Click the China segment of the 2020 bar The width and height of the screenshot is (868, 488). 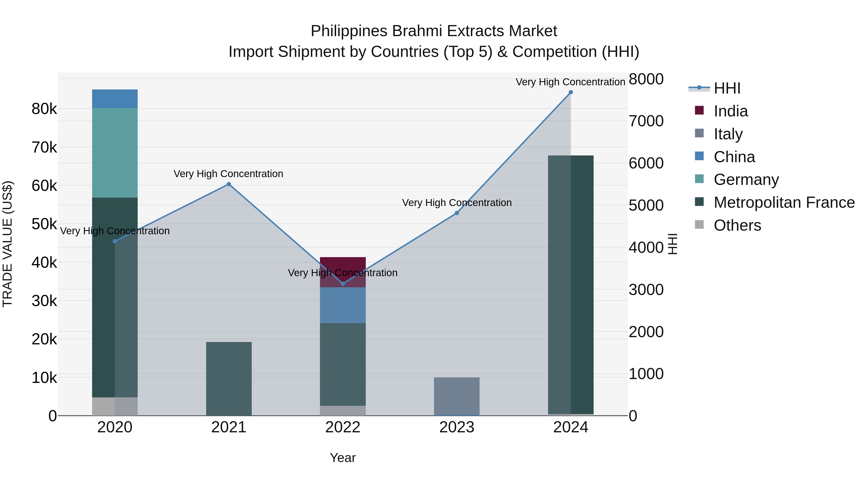[x=115, y=99]
